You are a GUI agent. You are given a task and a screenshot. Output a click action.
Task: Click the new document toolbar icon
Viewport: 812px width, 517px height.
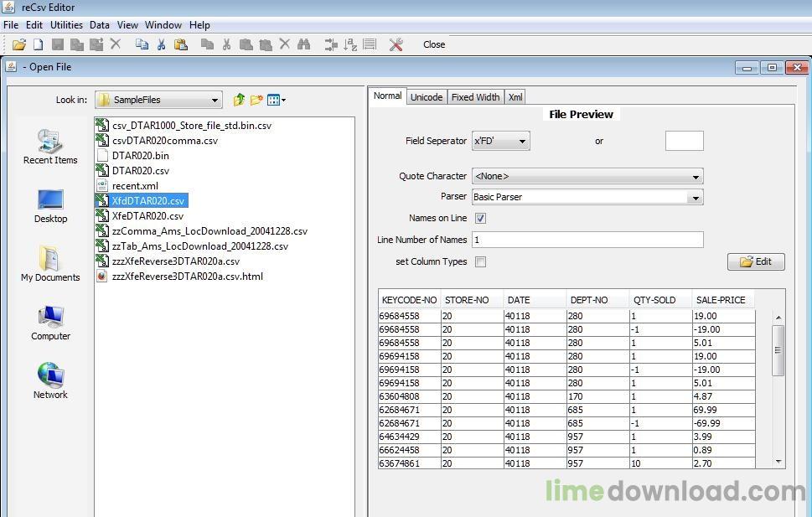tap(39, 44)
